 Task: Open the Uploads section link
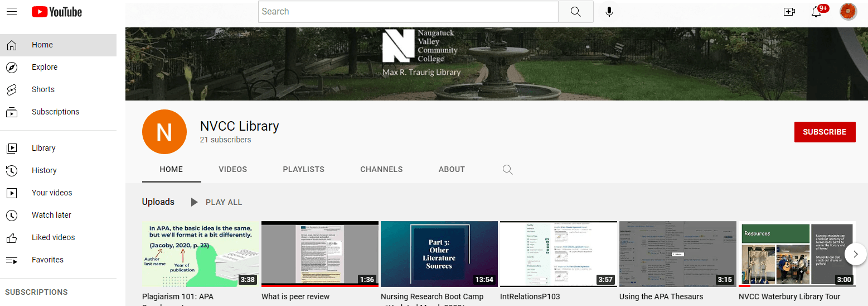click(x=158, y=202)
